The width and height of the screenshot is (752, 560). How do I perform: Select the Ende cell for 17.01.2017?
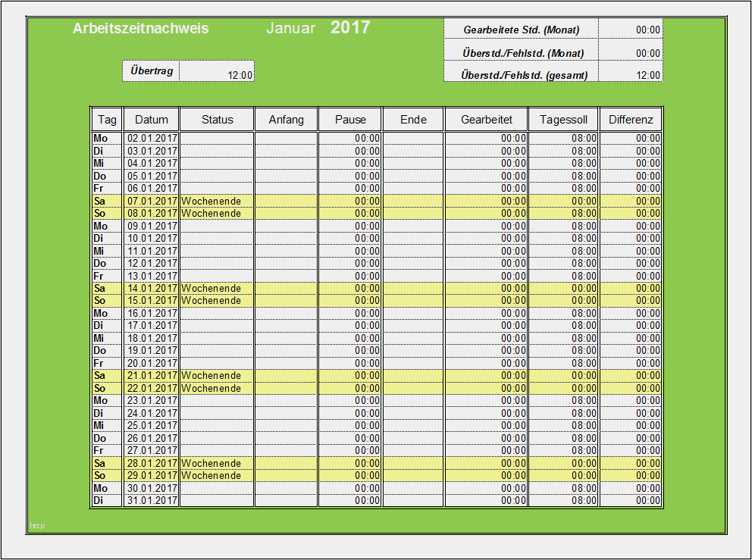[413, 325]
